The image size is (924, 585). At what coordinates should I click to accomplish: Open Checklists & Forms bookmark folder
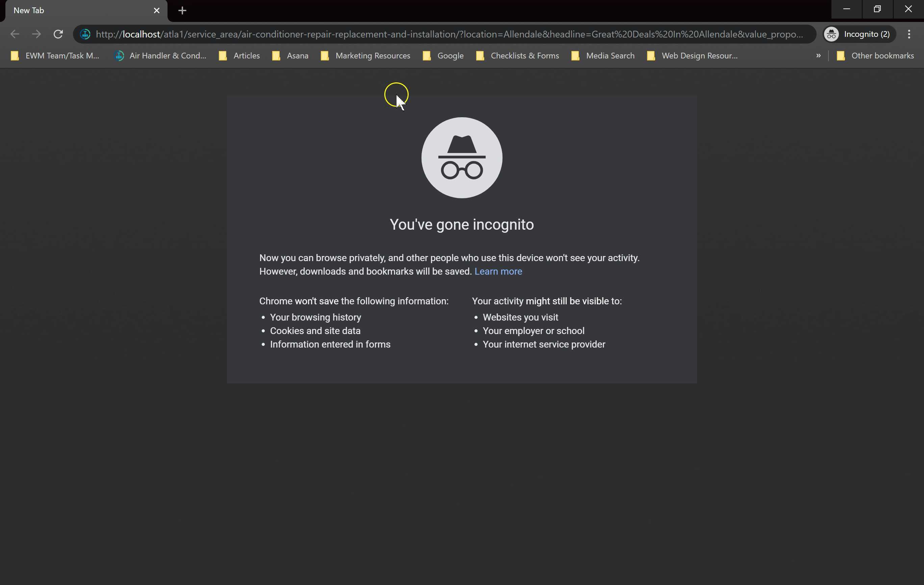pos(517,56)
